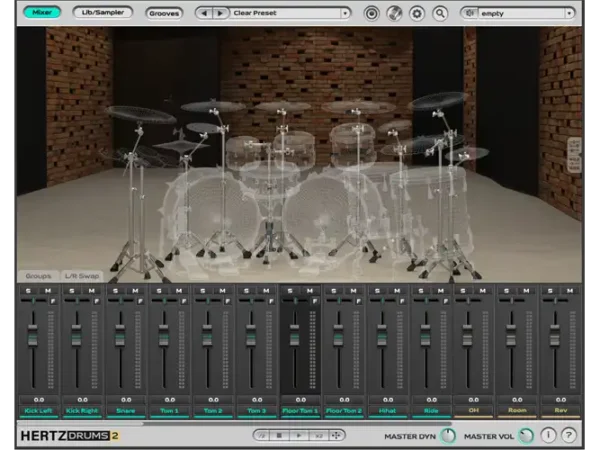Open the Groups tab
This screenshot has height=450, width=600.
38,276
